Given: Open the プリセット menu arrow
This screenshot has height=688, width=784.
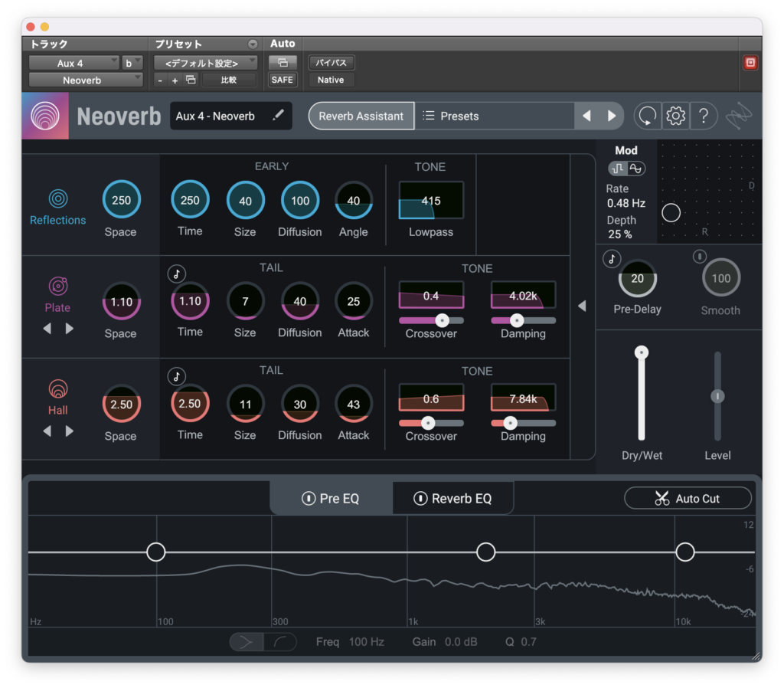Looking at the screenshot, I should pos(253,44).
